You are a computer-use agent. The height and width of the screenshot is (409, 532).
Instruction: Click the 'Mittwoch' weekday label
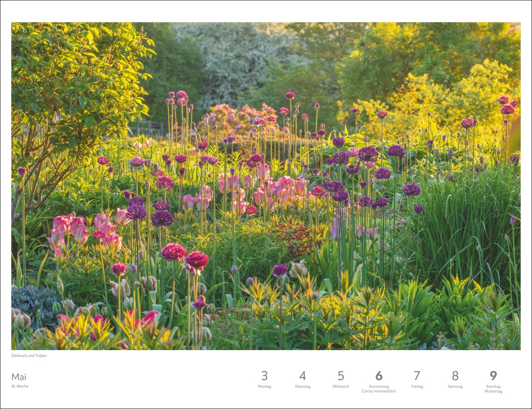pos(340,386)
